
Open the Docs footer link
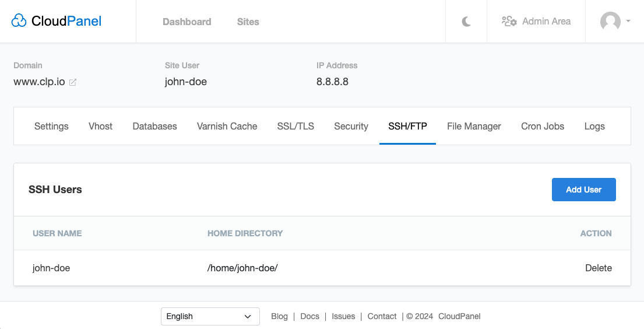click(309, 316)
